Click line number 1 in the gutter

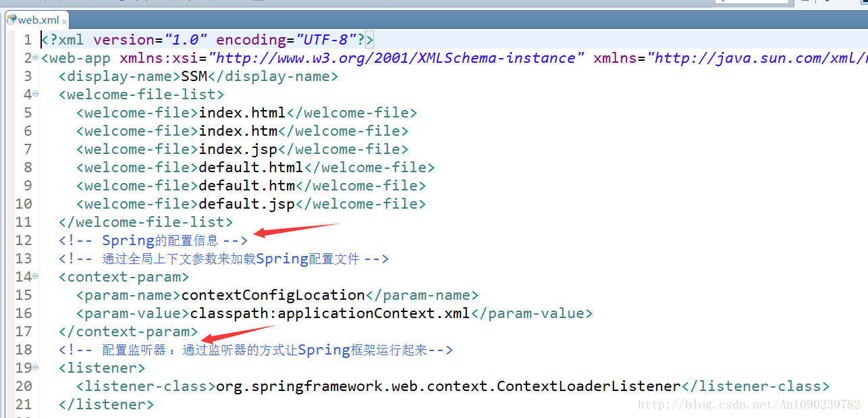(28, 40)
